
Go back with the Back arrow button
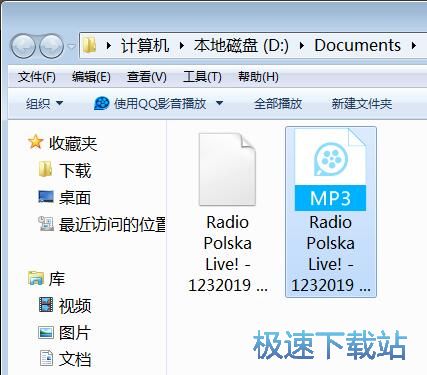[23, 46]
